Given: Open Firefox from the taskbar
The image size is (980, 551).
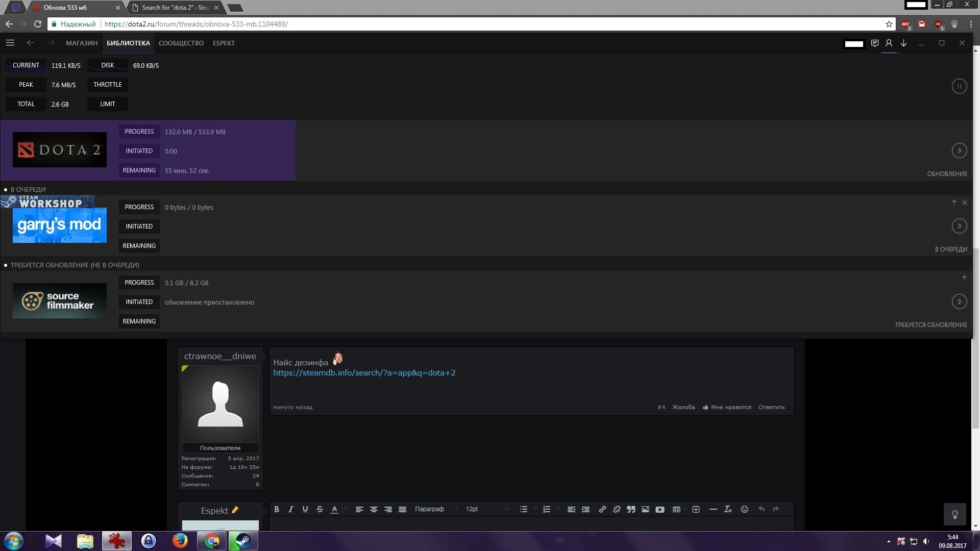Looking at the screenshot, I should (x=180, y=541).
